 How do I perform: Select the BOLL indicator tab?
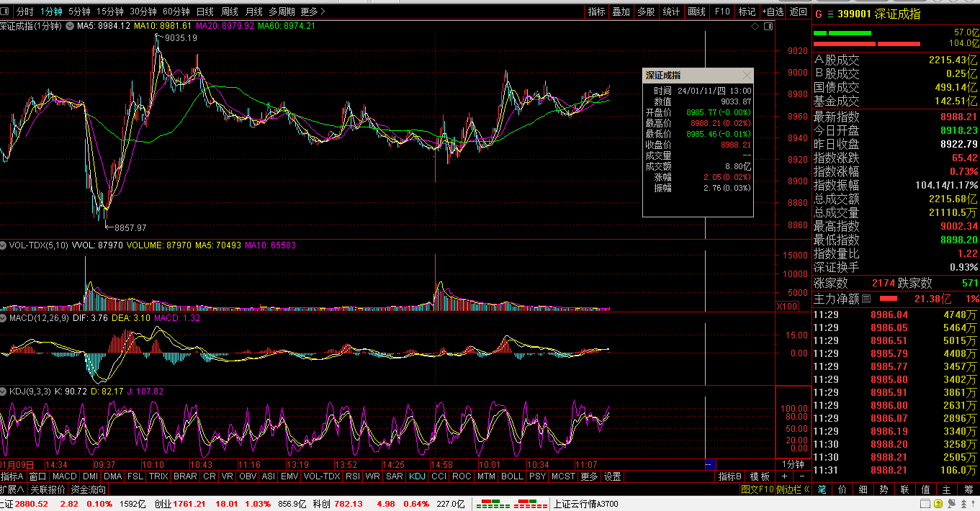point(512,476)
